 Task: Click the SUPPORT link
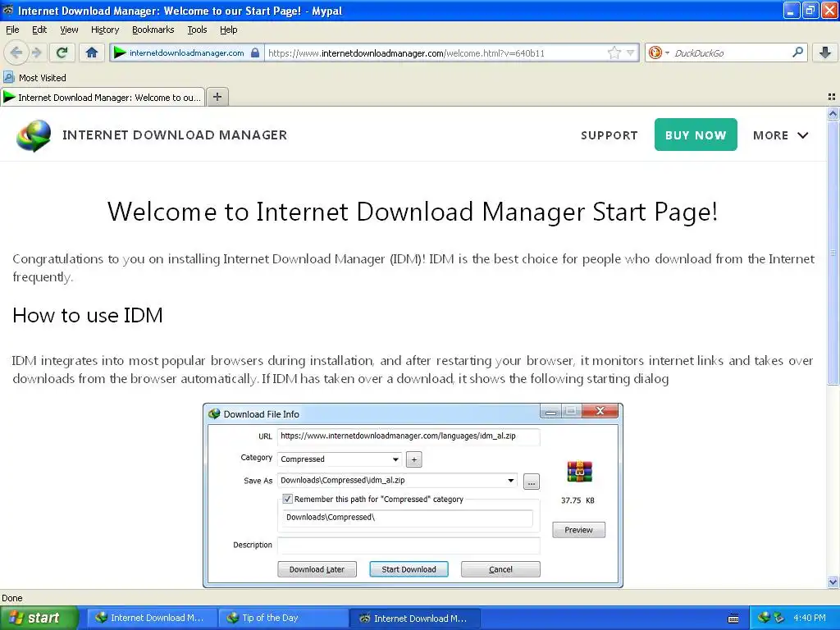pos(609,135)
